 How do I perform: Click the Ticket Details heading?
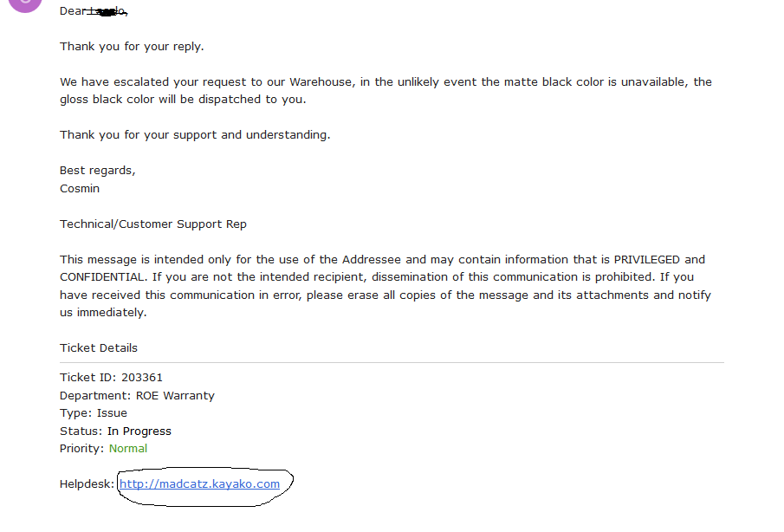[x=99, y=348]
